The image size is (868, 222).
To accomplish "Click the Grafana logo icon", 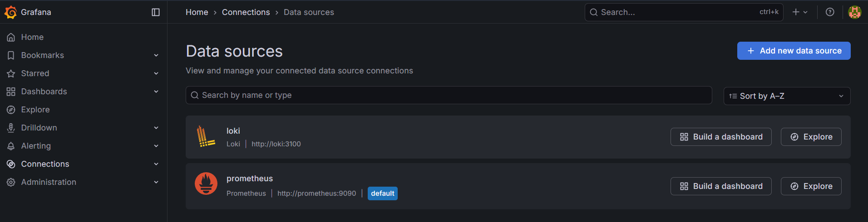I will [10, 12].
